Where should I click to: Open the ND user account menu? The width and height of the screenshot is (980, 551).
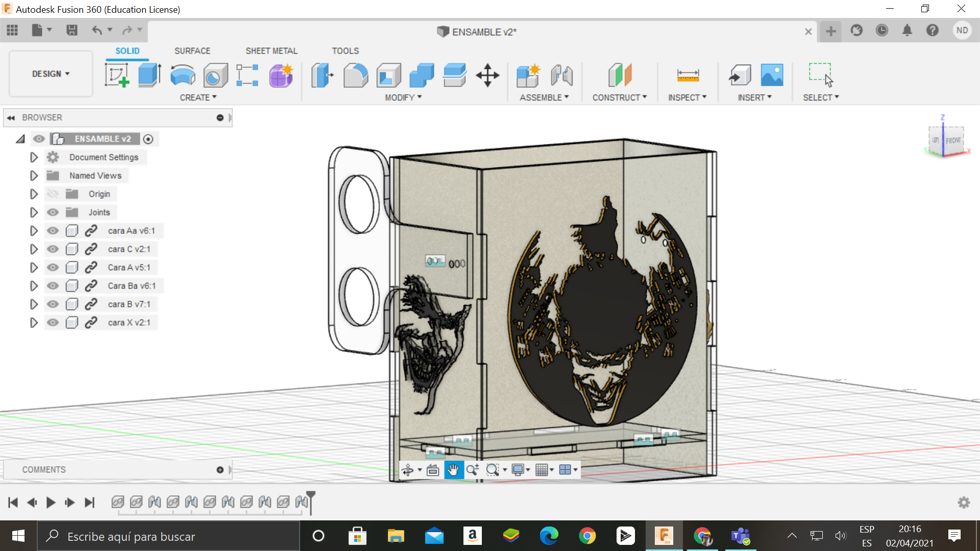point(962,31)
